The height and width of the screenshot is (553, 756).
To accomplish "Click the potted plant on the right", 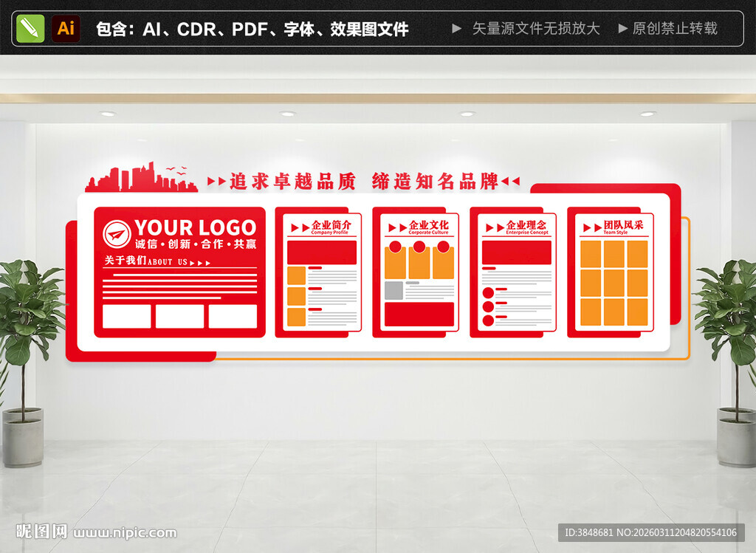I will click(x=729, y=363).
